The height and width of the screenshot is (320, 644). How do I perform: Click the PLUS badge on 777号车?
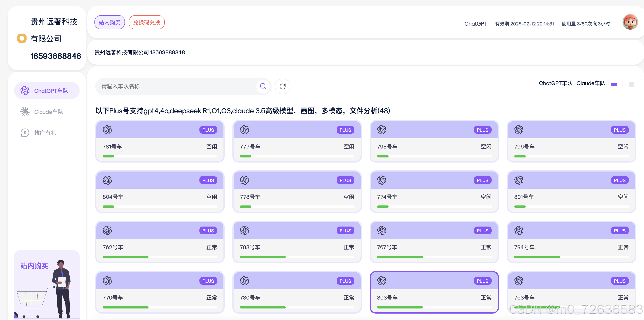(345, 130)
